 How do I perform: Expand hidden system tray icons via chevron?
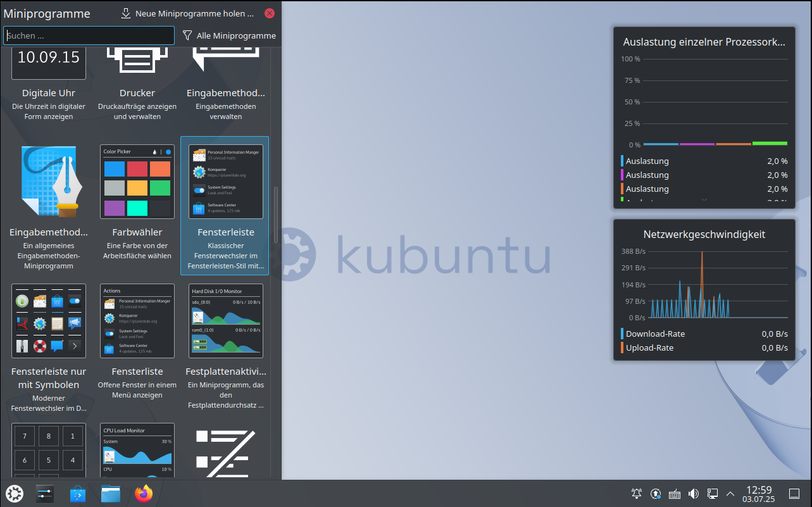[x=730, y=493]
